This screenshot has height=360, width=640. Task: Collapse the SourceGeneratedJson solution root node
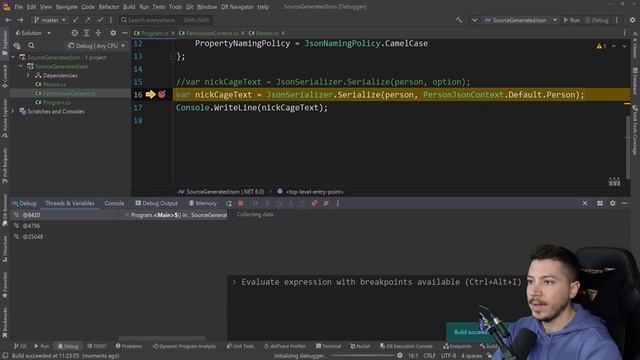(13, 58)
